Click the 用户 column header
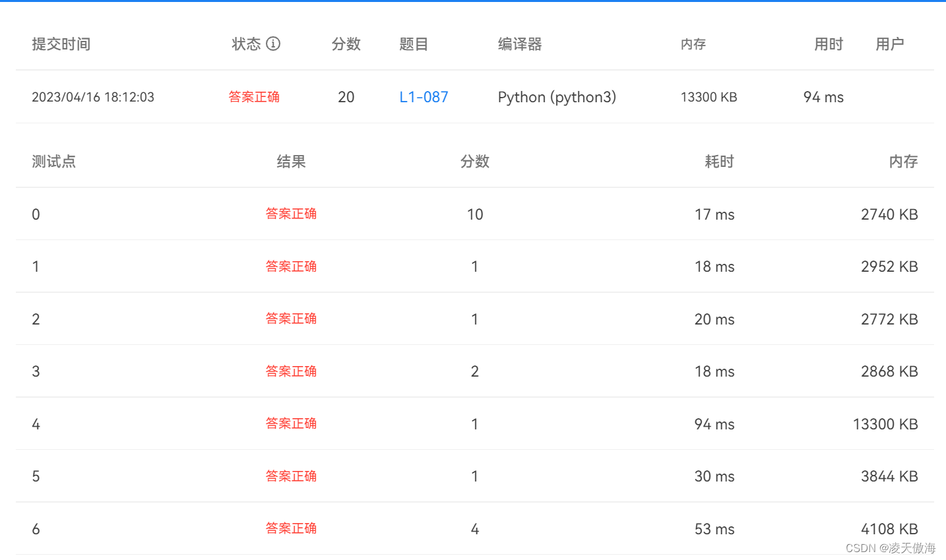Viewport: 946px width, 560px height. click(890, 44)
